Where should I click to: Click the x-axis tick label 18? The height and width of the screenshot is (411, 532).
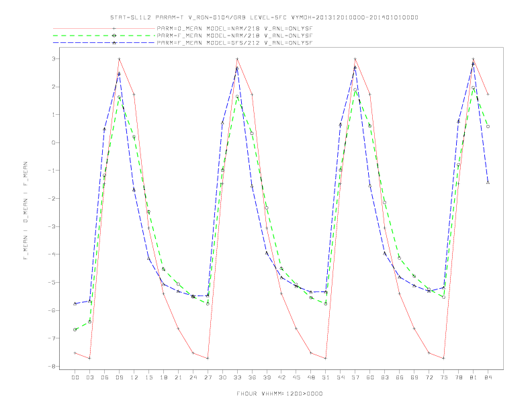pyautogui.click(x=163, y=377)
